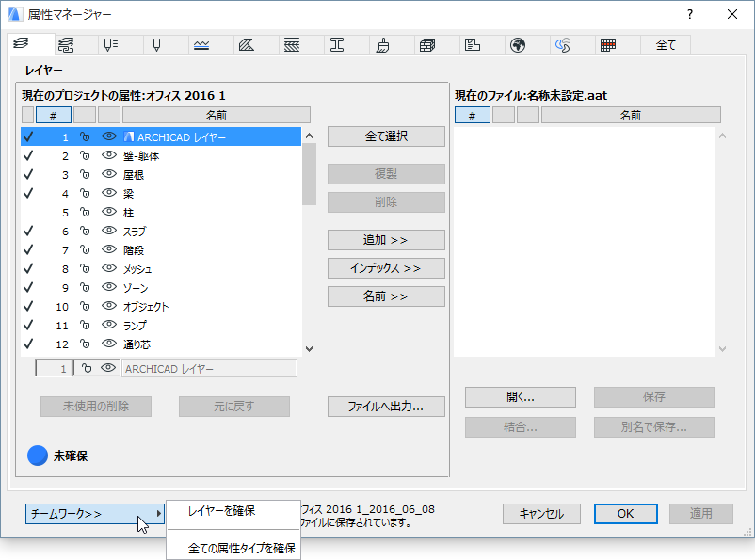Click the lock icon of メッシュ layer
This screenshot has width=755, height=560.
click(x=86, y=268)
